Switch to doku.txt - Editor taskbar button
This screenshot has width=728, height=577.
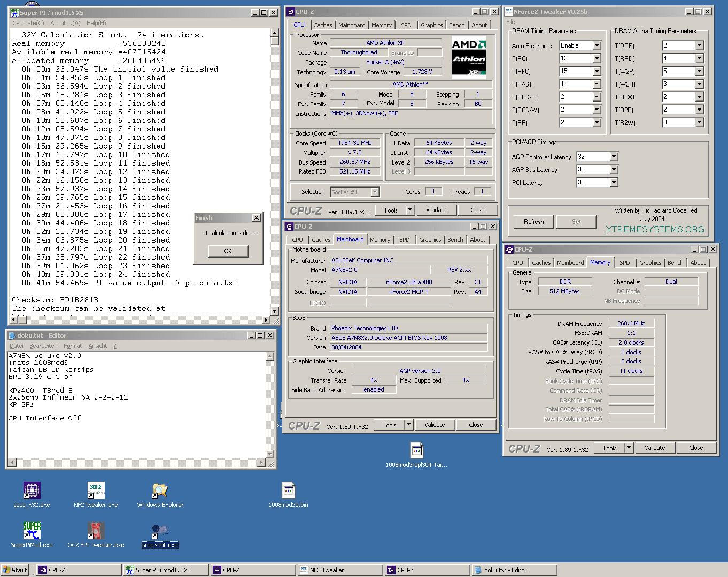pyautogui.click(x=514, y=570)
